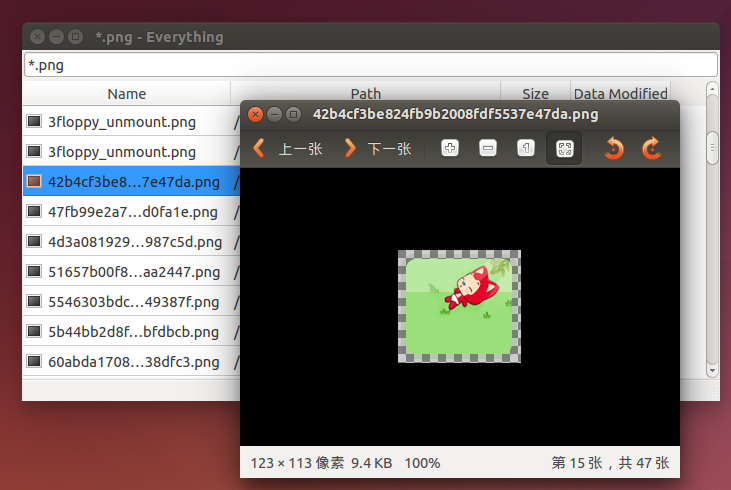Sort by Data Modified column
The height and width of the screenshot is (490, 731).
tap(620, 94)
